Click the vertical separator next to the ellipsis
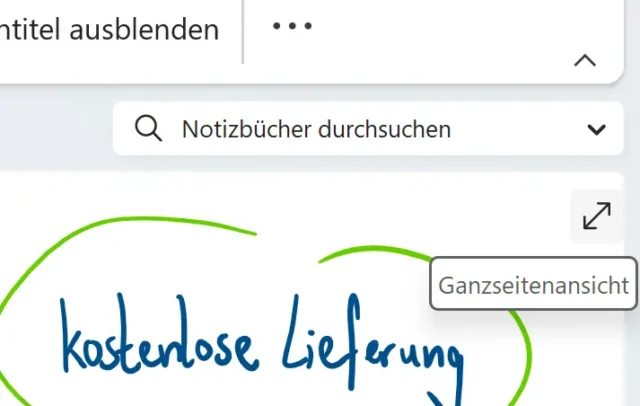Screen dimensions: 640x406 pyautogui.click(x=243, y=32)
